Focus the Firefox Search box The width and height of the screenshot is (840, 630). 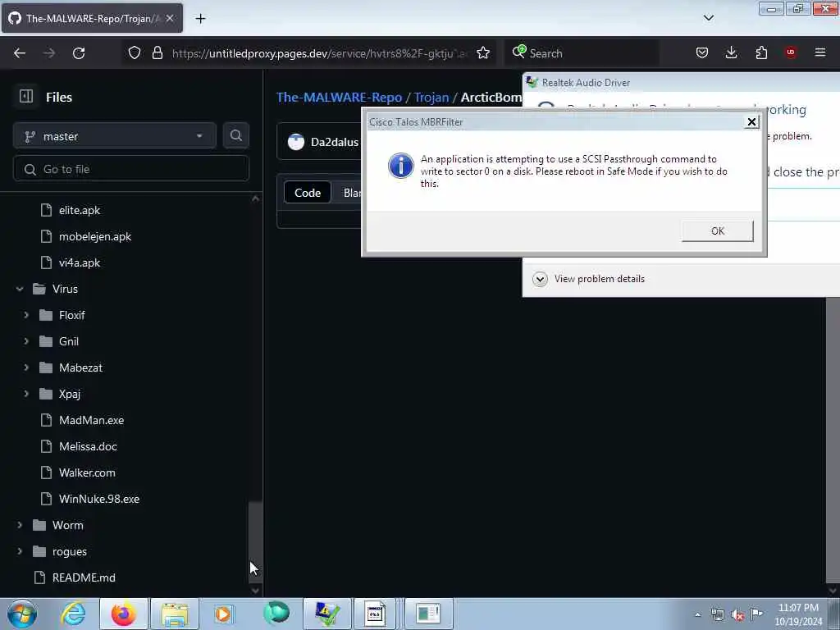pyautogui.click(x=582, y=53)
